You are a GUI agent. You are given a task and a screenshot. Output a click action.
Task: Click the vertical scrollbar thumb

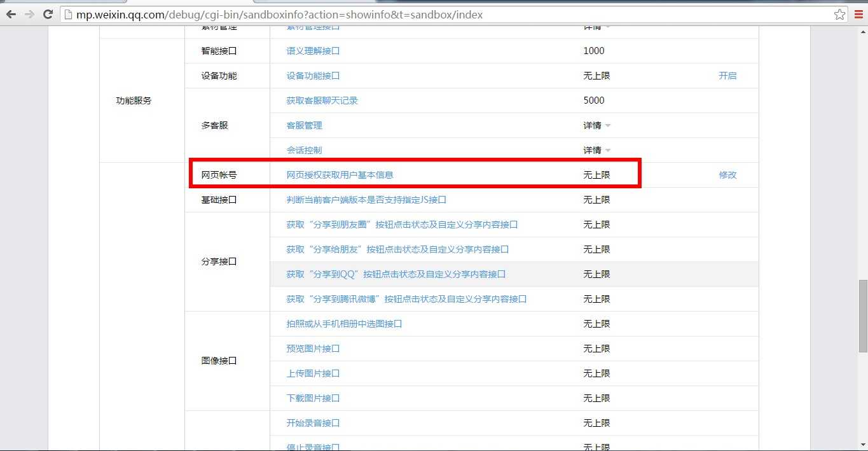pos(863,316)
